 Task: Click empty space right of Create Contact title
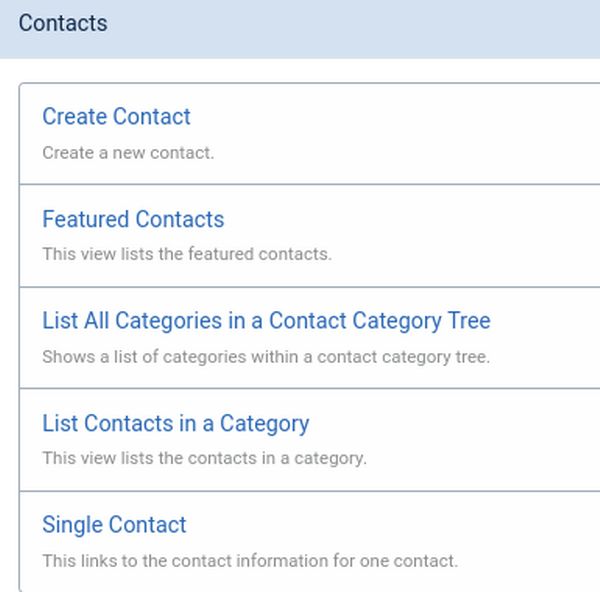(x=400, y=117)
